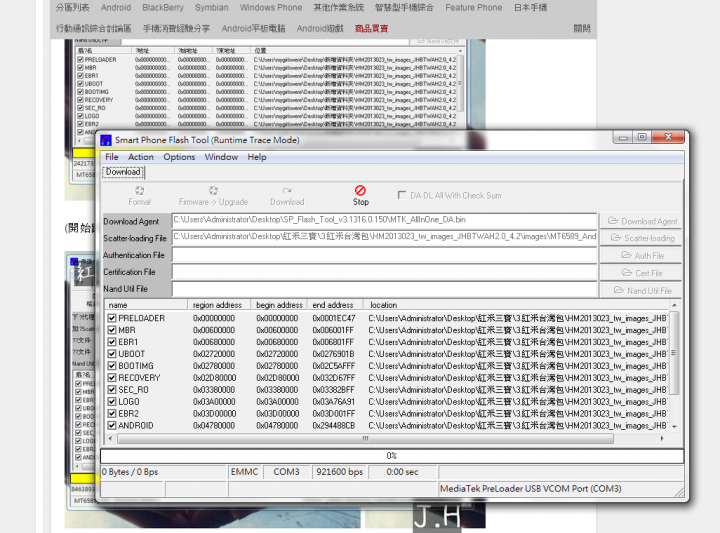Open the Options menu
720x533 pixels.
pyautogui.click(x=179, y=157)
